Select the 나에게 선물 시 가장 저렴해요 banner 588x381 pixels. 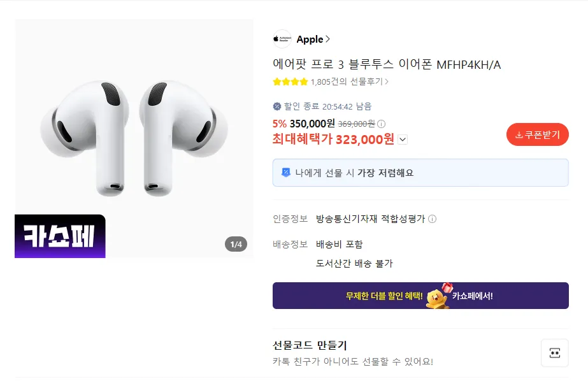pos(420,173)
